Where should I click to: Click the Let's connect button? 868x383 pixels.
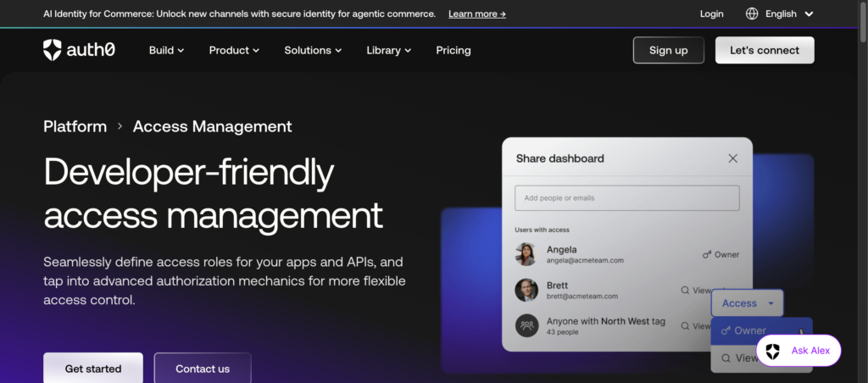[765, 50]
